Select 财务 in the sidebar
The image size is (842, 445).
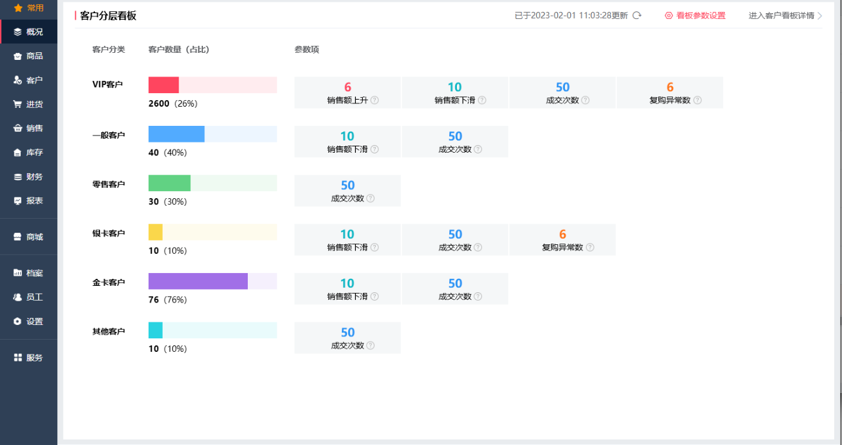point(28,177)
